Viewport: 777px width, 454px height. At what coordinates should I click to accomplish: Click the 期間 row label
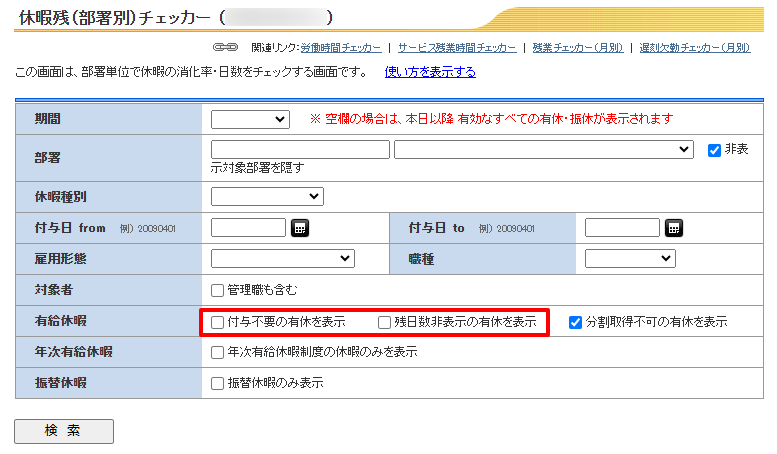48,119
